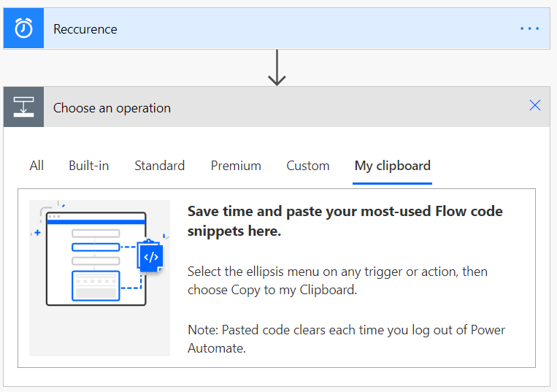This screenshot has width=557, height=392.
Task: Click the Save time and paste heading
Action: click(x=345, y=220)
